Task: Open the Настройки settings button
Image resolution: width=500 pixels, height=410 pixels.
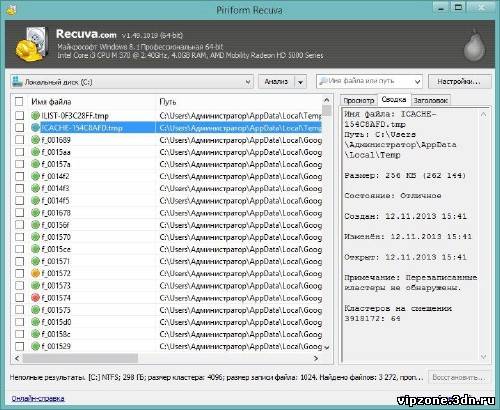Action: (459, 81)
